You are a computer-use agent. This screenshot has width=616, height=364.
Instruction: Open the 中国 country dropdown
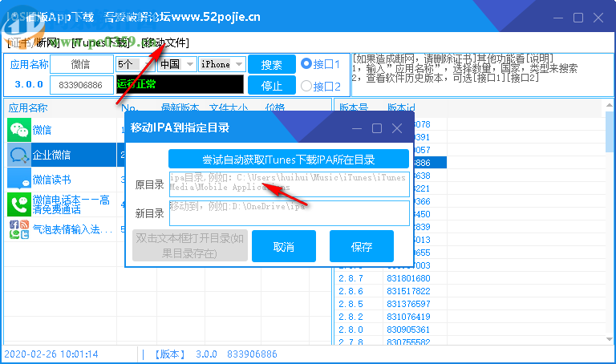pyautogui.click(x=176, y=64)
